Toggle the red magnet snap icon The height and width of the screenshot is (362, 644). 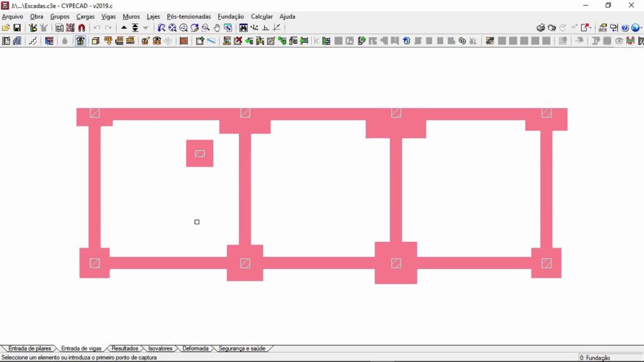point(81,28)
